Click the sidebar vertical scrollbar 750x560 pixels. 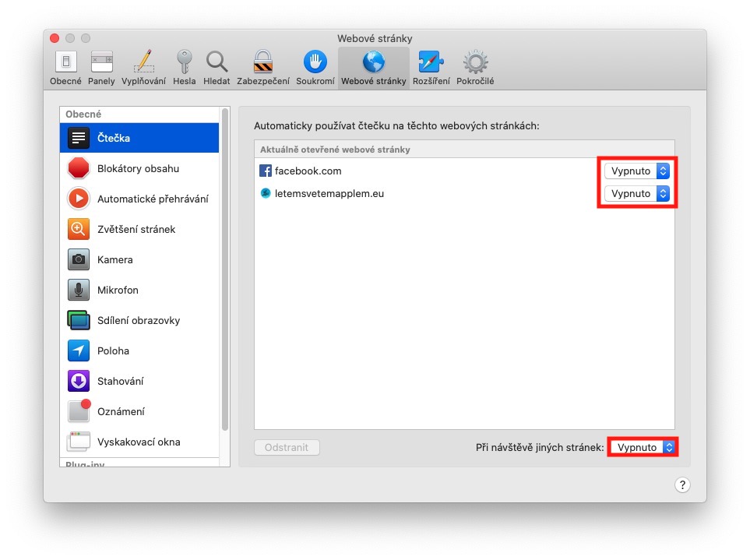pyautogui.click(x=225, y=269)
